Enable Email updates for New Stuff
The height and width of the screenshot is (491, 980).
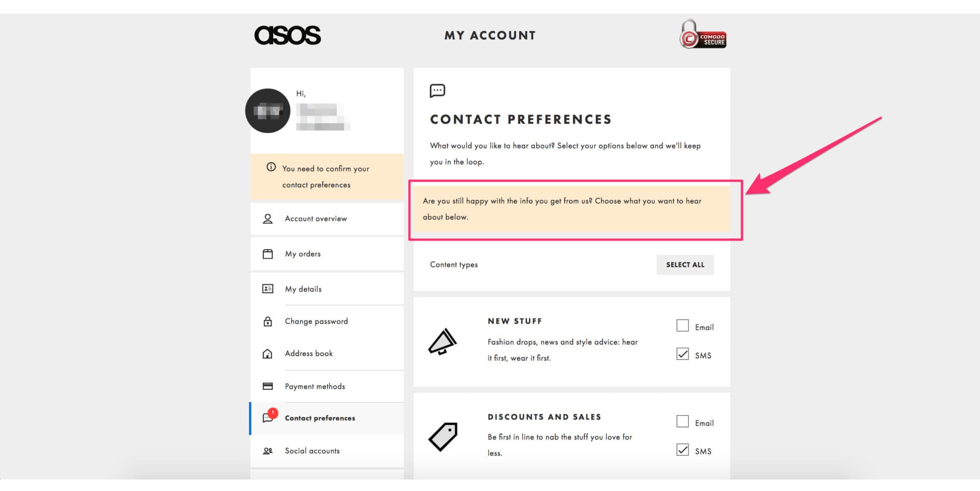coord(682,325)
